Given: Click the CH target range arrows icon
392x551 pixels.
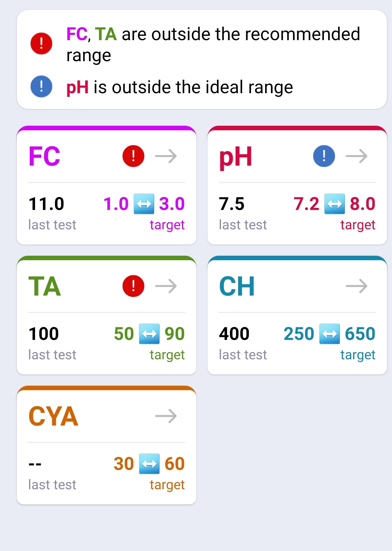Looking at the screenshot, I should [329, 334].
